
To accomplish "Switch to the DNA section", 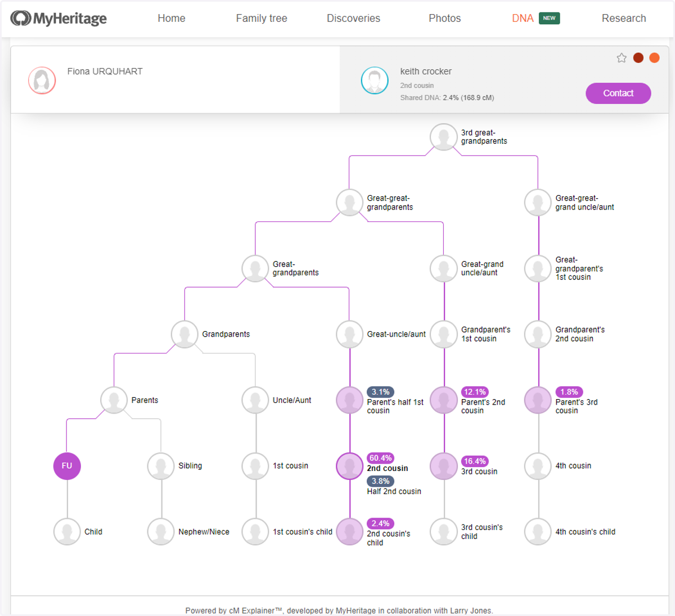I will (523, 19).
